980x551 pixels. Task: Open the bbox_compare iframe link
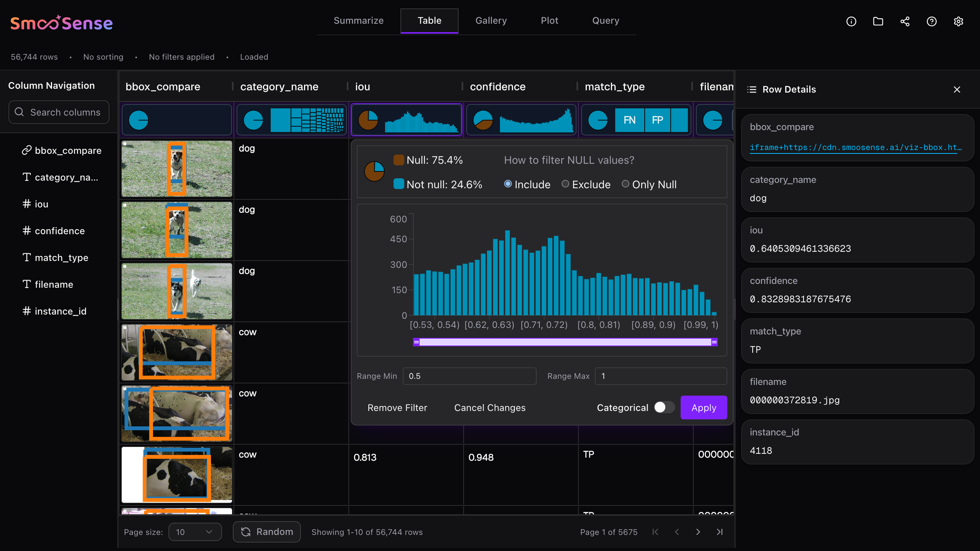coord(855,147)
